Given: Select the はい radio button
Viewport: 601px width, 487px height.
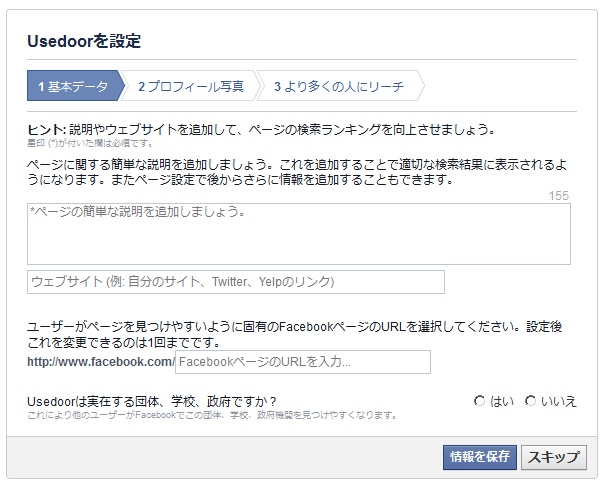Looking at the screenshot, I should click(479, 401).
